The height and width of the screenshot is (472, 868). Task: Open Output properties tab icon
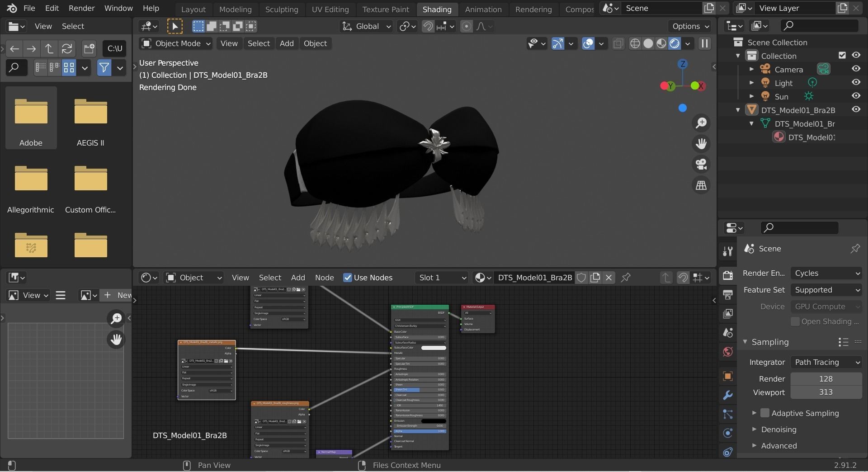[727, 294]
